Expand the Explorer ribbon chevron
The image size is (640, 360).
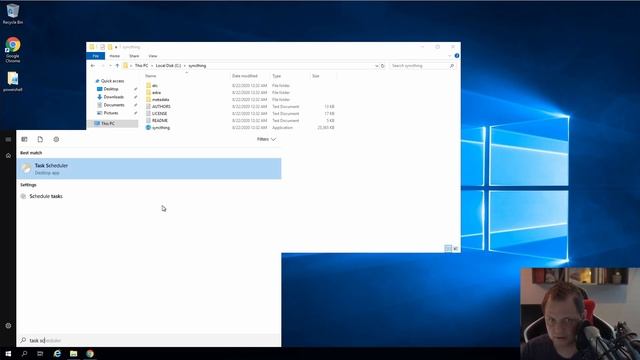tap(450, 56)
